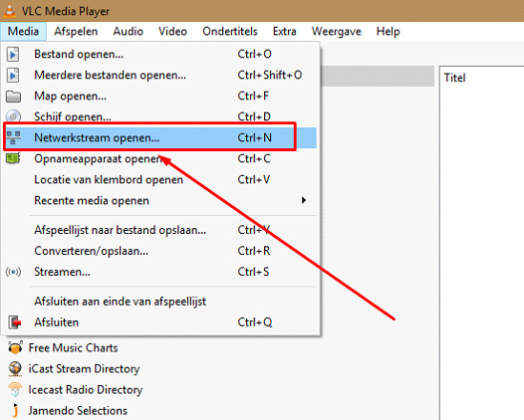Expand the Recente media openen submenu arrow
This screenshot has width=524, height=420.
(x=304, y=200)
